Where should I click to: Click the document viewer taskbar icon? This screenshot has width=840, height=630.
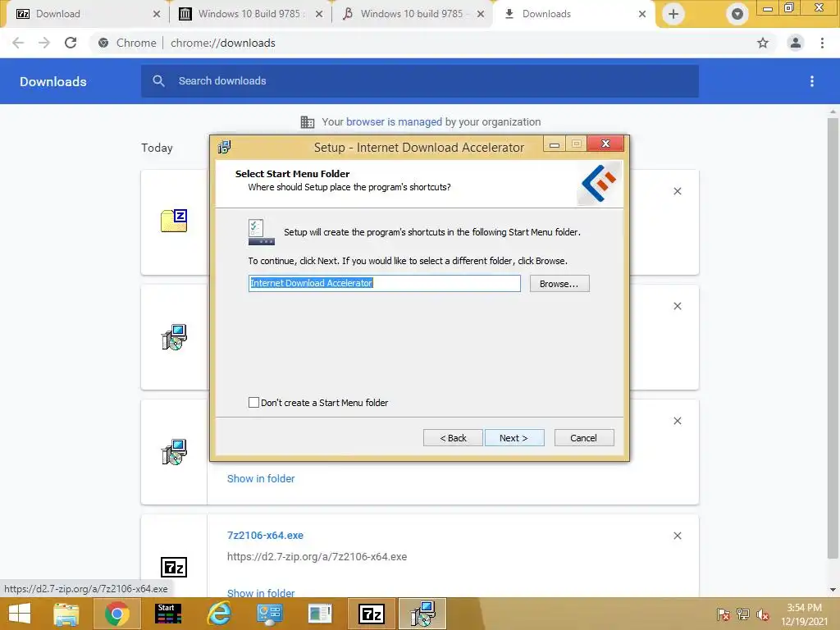point(321,614)
